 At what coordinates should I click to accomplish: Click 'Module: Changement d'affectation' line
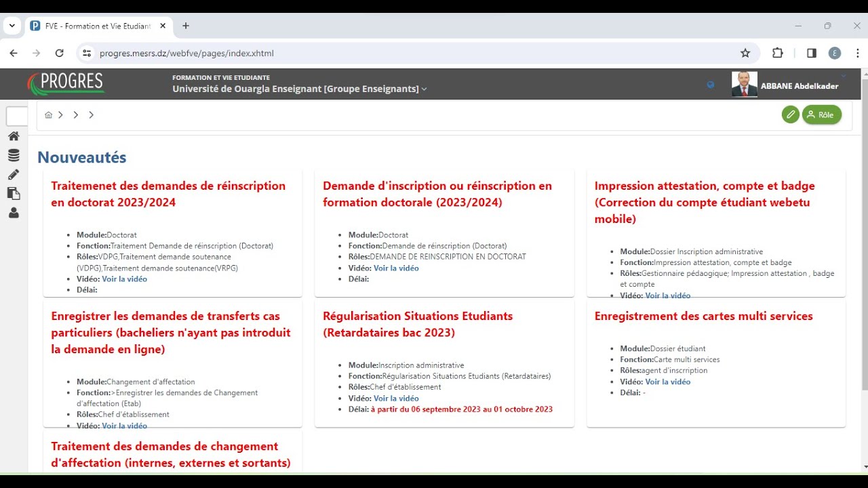136,382
